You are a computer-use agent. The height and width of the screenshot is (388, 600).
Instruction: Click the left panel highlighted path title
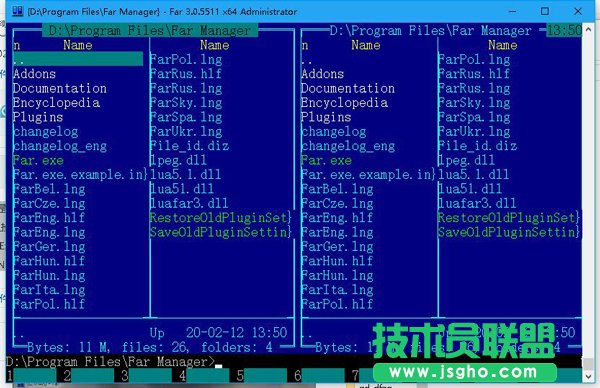(150, 31)
